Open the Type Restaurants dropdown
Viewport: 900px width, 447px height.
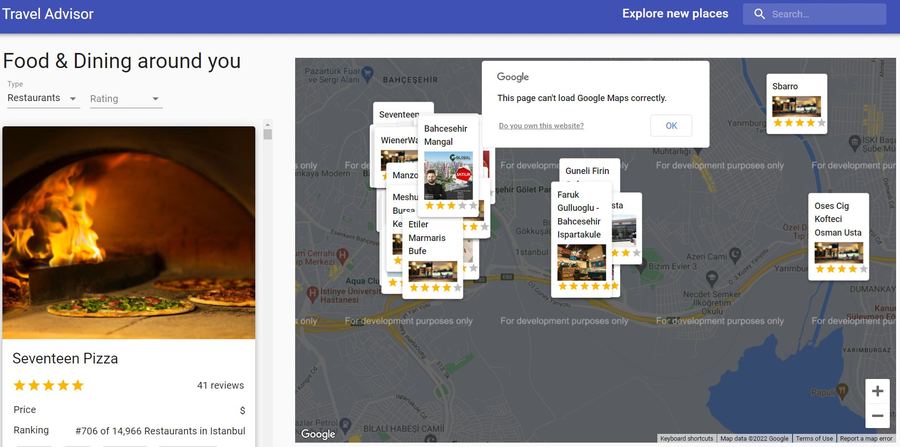(x=43, y=98)
